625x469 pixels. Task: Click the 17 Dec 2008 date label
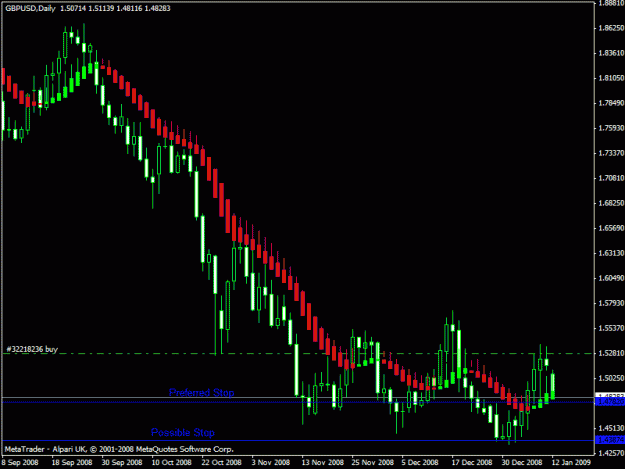[472, 463]
